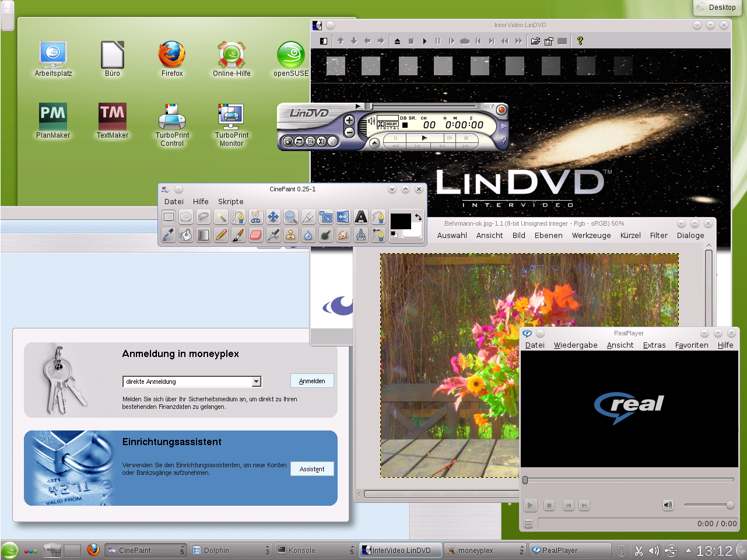
Task: Select the intelligent scissors tool in CinePaint
Action: pyautogui.click(x=256, y=217)
